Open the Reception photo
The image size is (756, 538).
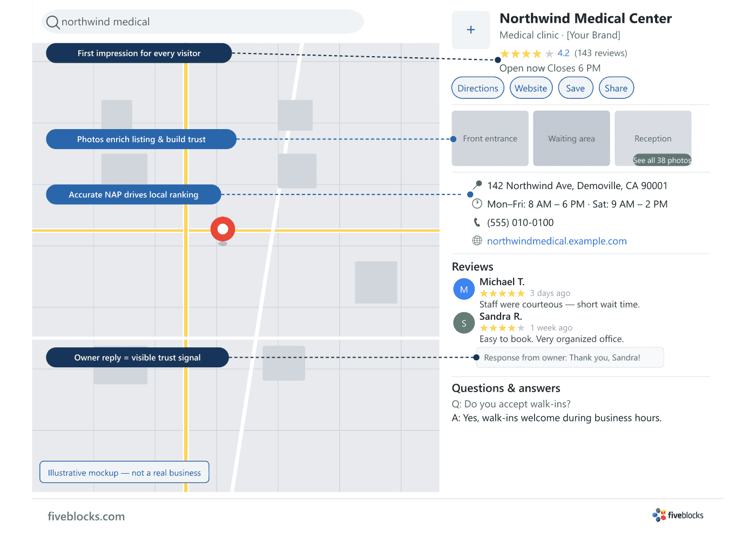[x=653, y=138]
